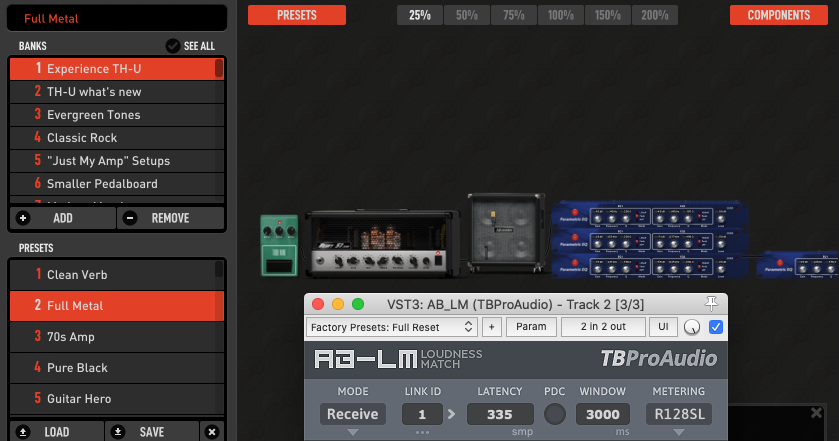
Task: Click the plus icon next to ADD
Action: [23, 218]
